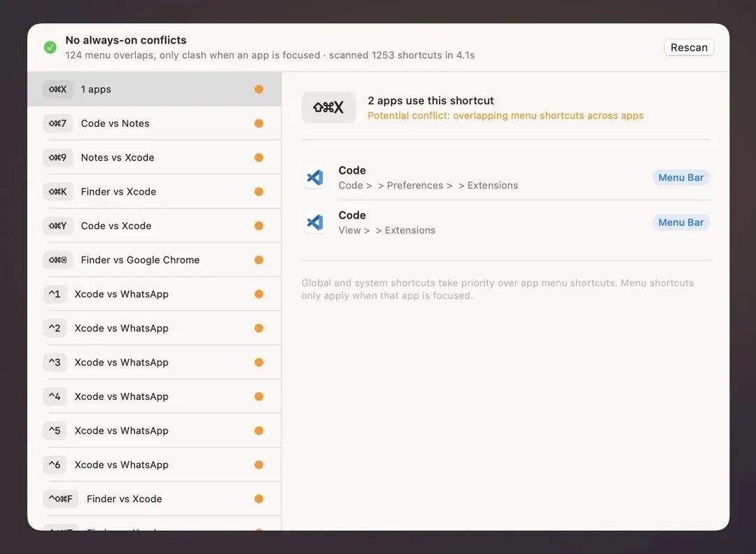Click the ⇧⌘9 shortcut key badge
The height and width of the screenshot is (554, 756).
[58, 158]
